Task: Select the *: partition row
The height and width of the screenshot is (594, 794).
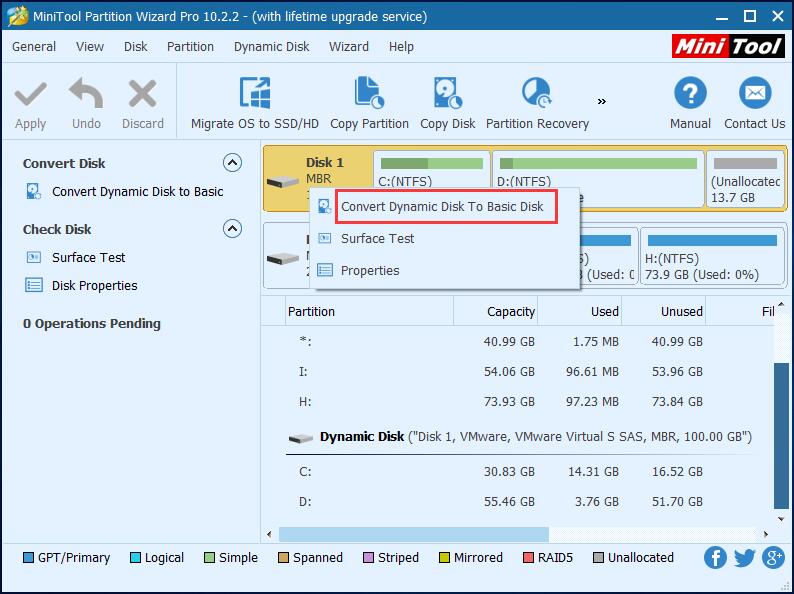Action: [x=518, y=342]
